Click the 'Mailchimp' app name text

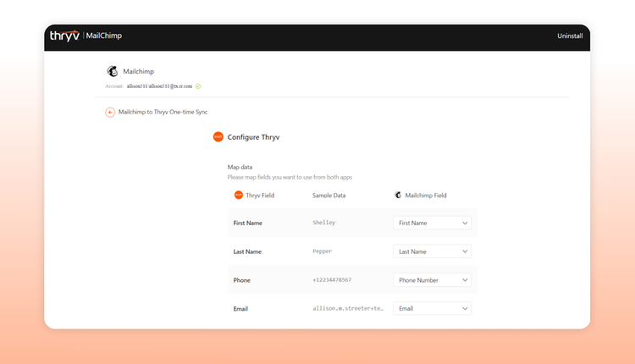tap(139, 71)
